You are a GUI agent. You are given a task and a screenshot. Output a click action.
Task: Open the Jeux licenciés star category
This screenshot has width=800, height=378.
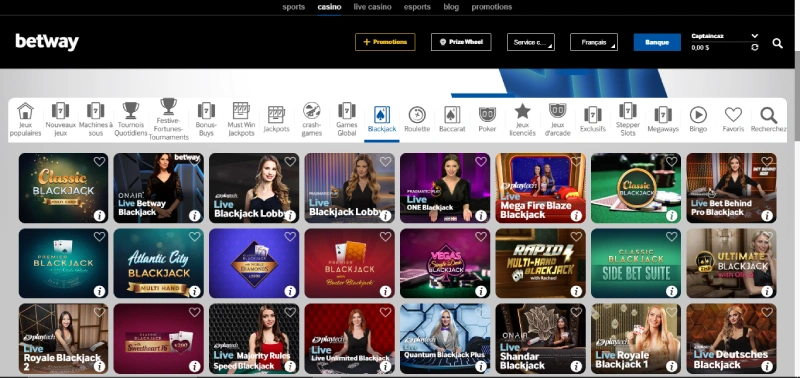[522, 119]
